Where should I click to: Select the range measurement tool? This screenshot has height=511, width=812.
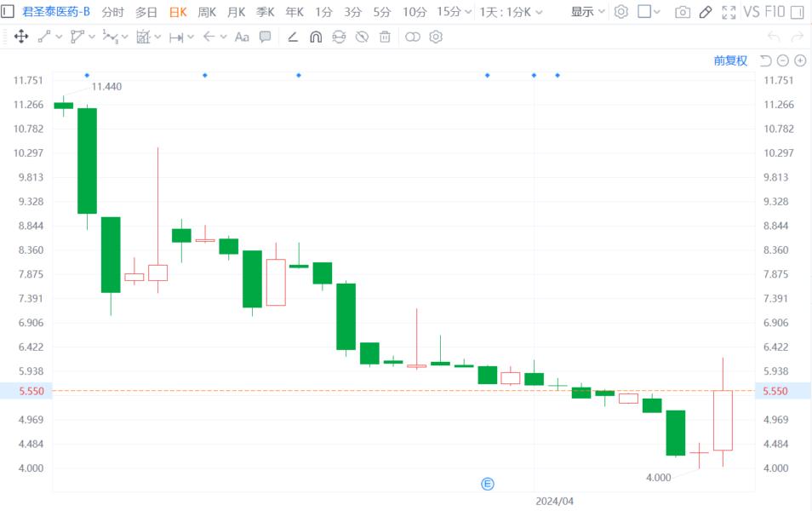(x=176, y=37)
